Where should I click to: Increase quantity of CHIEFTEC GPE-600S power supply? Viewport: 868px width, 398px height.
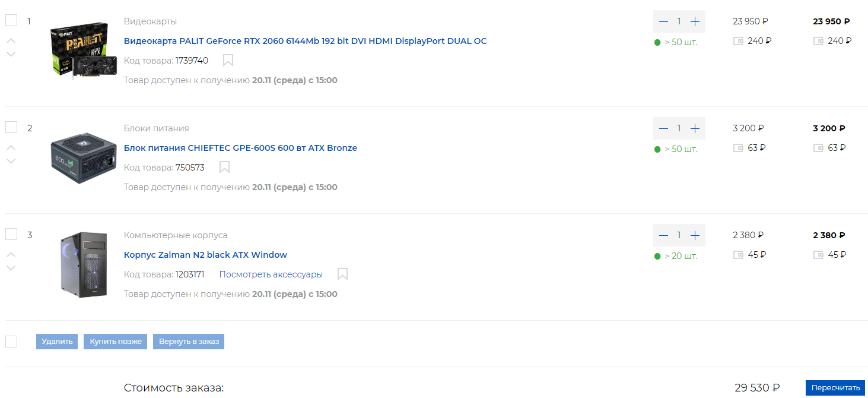pyautogui.click(x=695, y=128)
